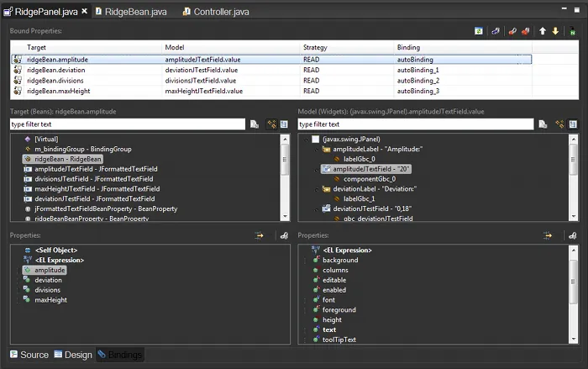588x369 pixels.
Task: Click the purple diamond [Virtual] icon
Action: [28, 139]
